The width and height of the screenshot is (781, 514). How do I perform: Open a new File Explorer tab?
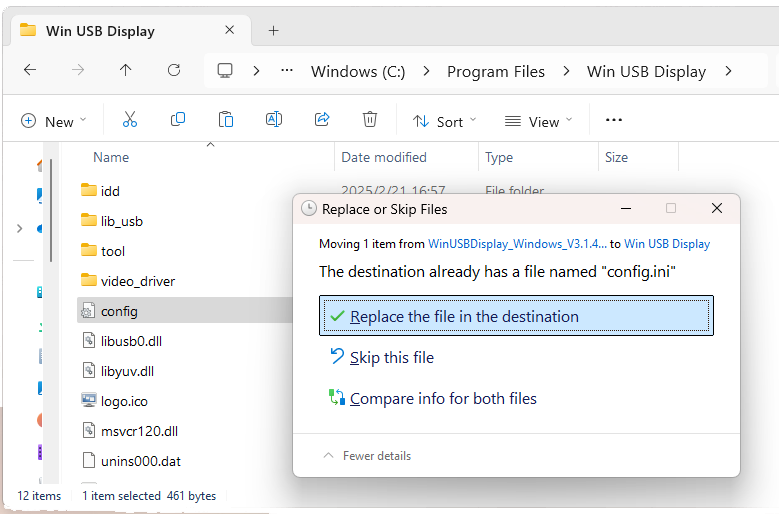tap(273, 31)
